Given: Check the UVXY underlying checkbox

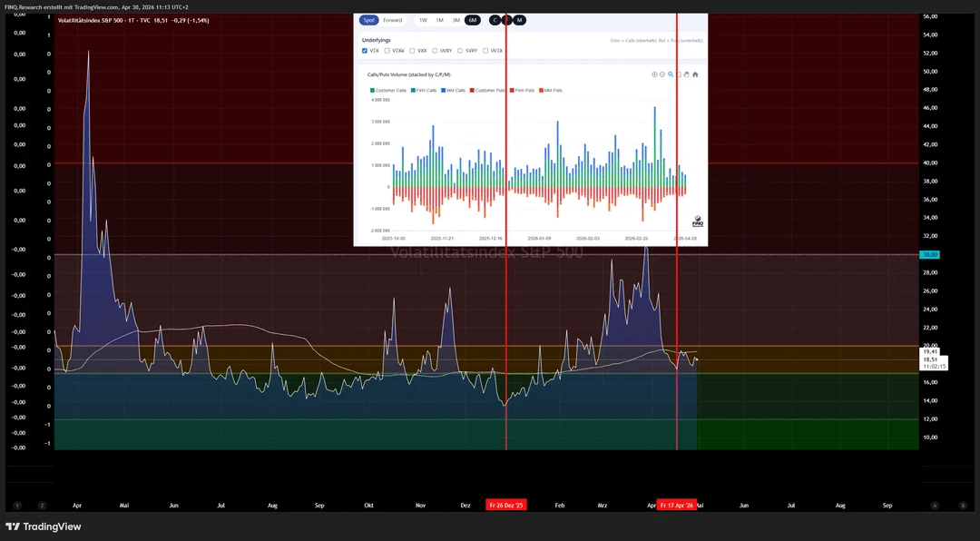Looking at the screenshot, I should tap(435, 51).
